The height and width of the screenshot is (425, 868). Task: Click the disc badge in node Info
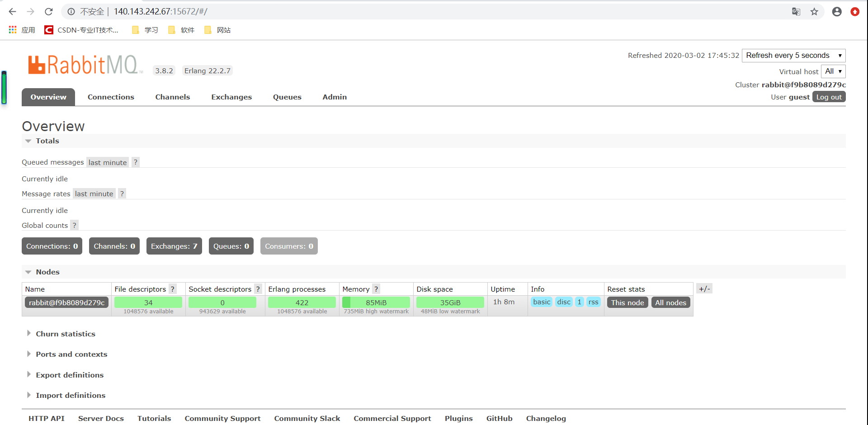(x=563, y=302)
